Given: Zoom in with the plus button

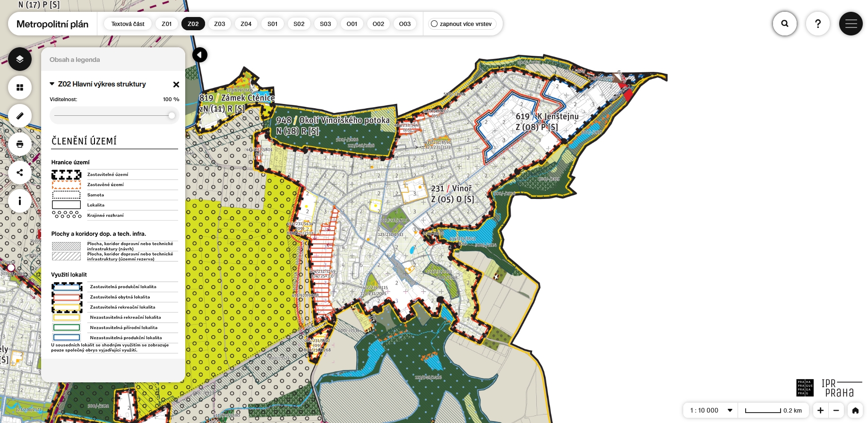Looking at the screenshot, I should coord(821,410).
